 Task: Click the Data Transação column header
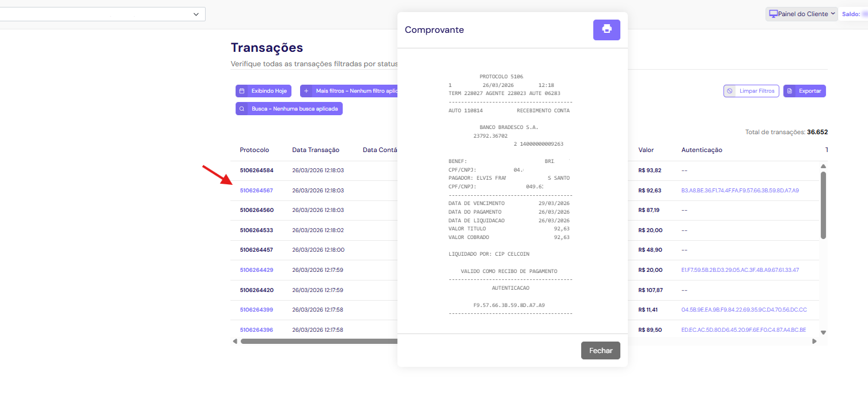tap(316, 150)
